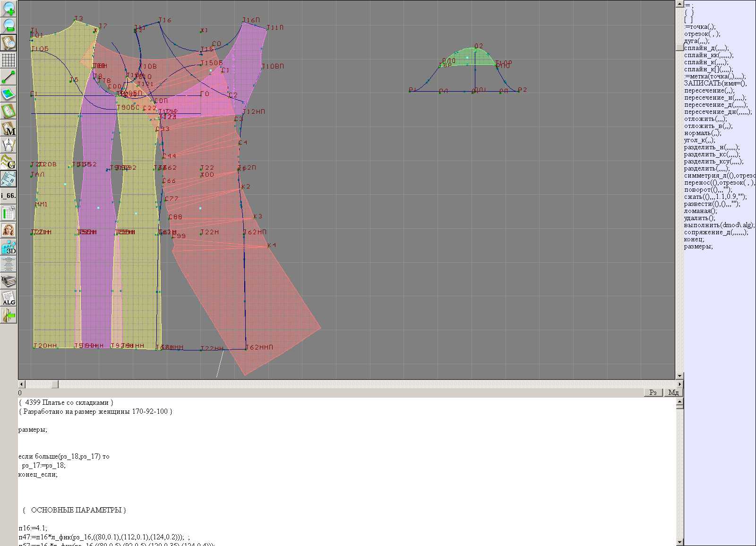The width and height of the screenshot is (756, 546).
Task: Click the horizontal scrollbar left arrow
Action: click(x=21, y=384)
